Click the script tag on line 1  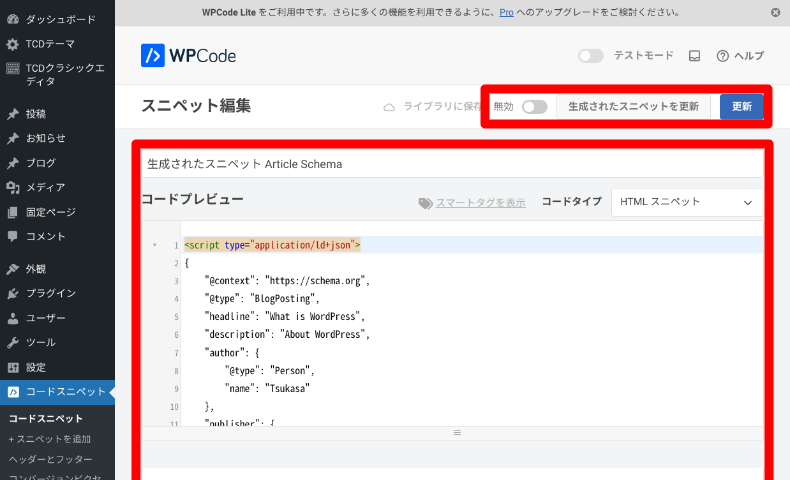click(x=272, y=245)
